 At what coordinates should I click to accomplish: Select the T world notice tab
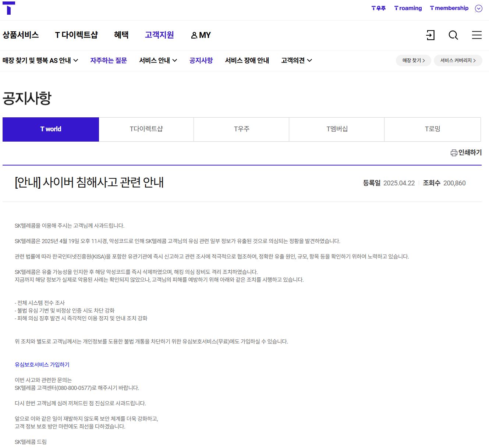pyautogui.click(x=51, y=129)
